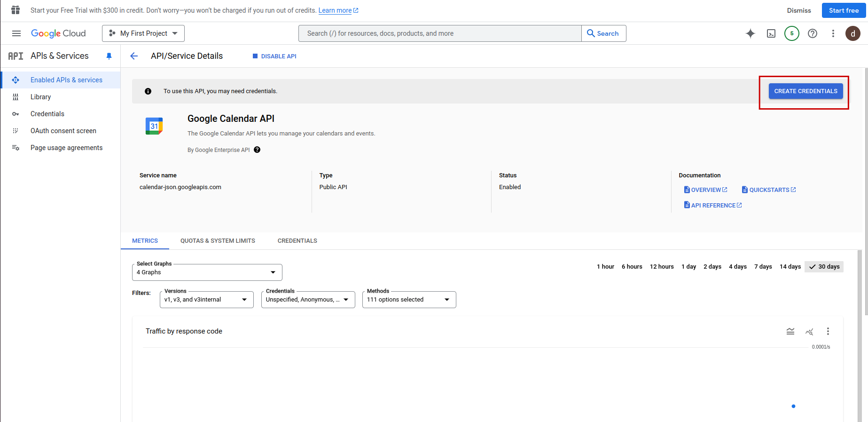Open the Methods filter dropdown
The width and height of the screenshot is (868, 422).
(409, 300)
